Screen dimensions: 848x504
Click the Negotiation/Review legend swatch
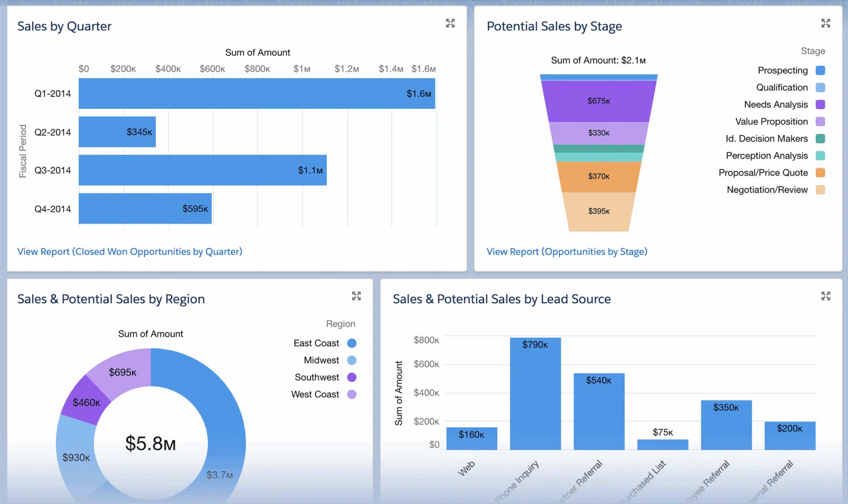pyautogui.click(x=820, y=190)
